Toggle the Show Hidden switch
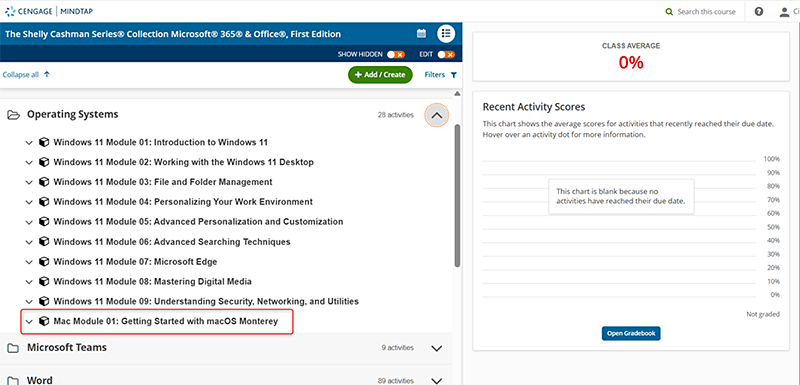Image resolution: width=800 pixels, height=385 pixels. coord(395,55)
